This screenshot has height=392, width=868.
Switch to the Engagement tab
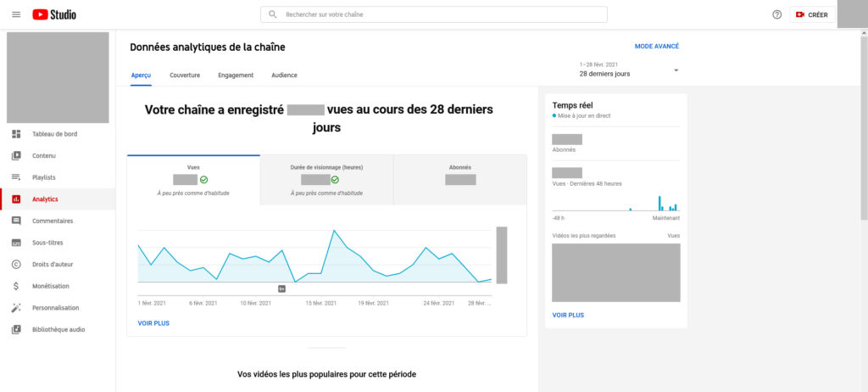236,76
